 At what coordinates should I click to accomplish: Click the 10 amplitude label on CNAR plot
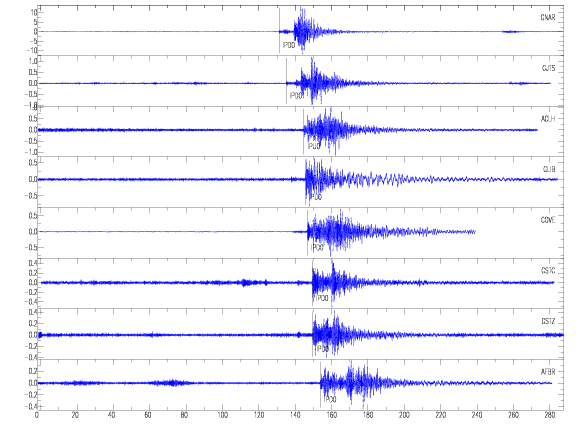tap(34, 13)
